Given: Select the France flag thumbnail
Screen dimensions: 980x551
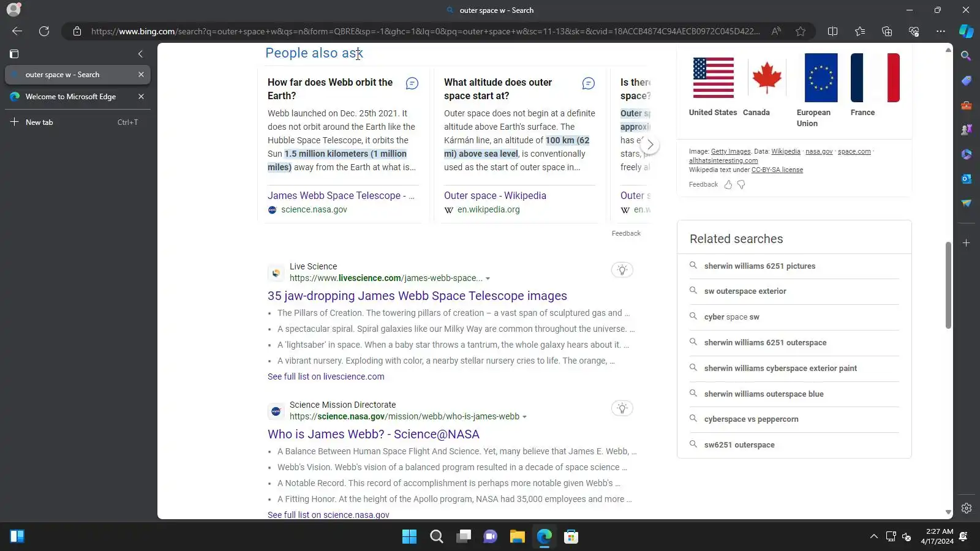Looking at the screenshot, I should point(875,78).
